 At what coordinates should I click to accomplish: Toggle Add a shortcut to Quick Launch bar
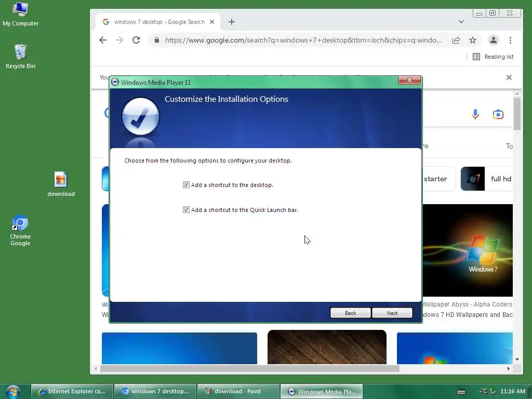click(186, 210)
